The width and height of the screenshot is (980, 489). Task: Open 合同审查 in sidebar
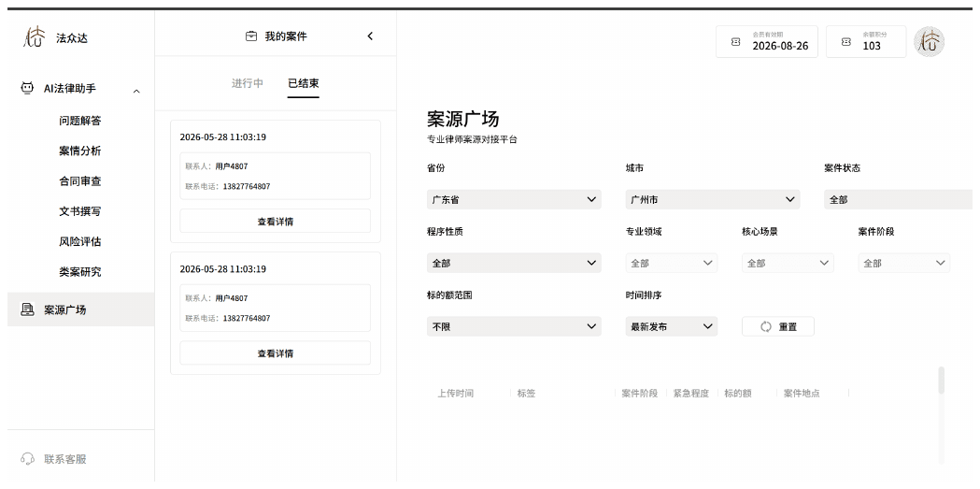click(80, 181)
